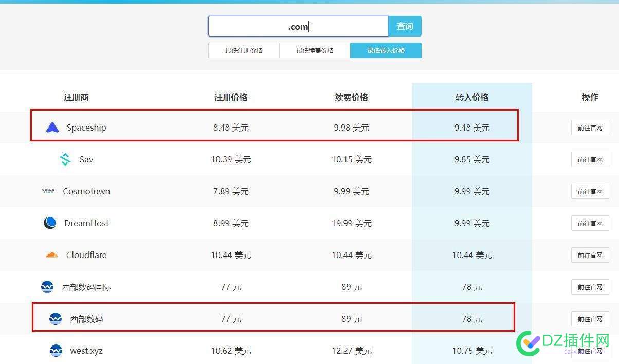Click the DreamHost registrar name
This screenshot has width=619, height=364.
(x=86, y=223)
